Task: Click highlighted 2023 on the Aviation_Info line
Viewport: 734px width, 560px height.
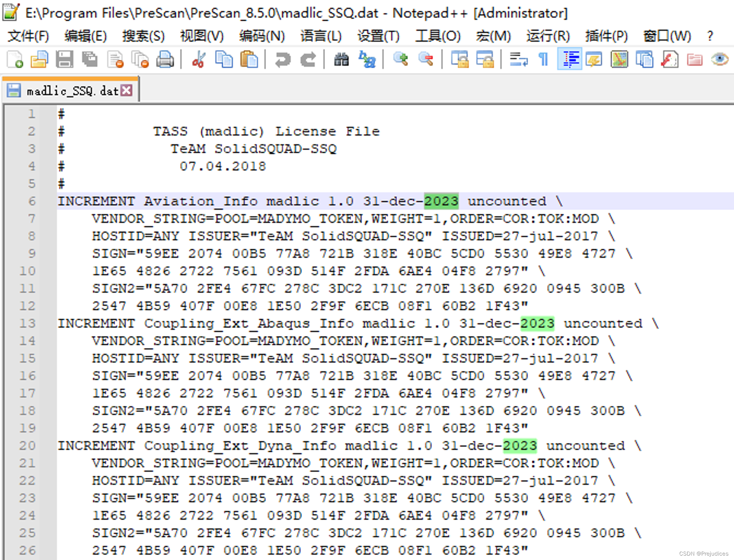Action: click(441, 201)
